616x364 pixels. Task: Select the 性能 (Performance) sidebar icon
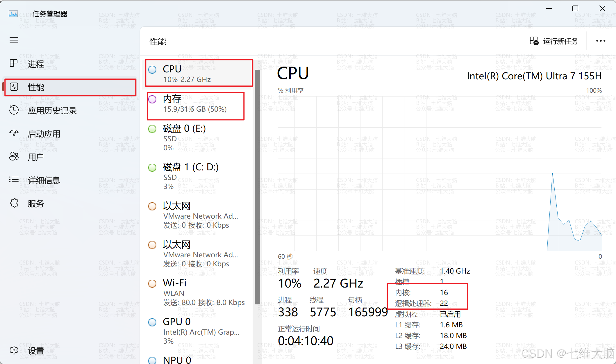(x=14, y=87)
